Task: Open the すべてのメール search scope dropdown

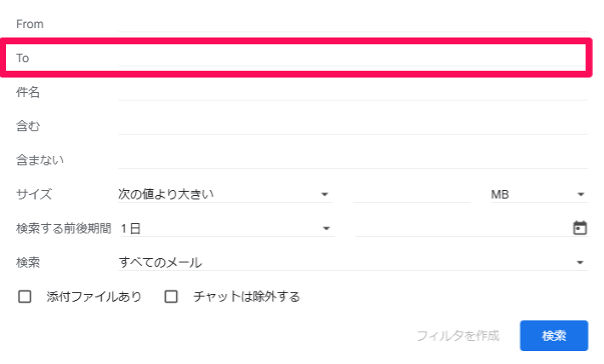Action: [x=353, y=262]
